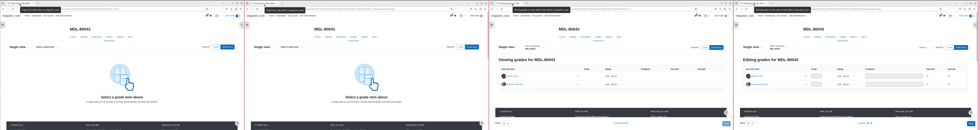The width and height of the screenshot is (980, 130).
Task: Open Grades tab in first window
Action: [x=109, y=37]
